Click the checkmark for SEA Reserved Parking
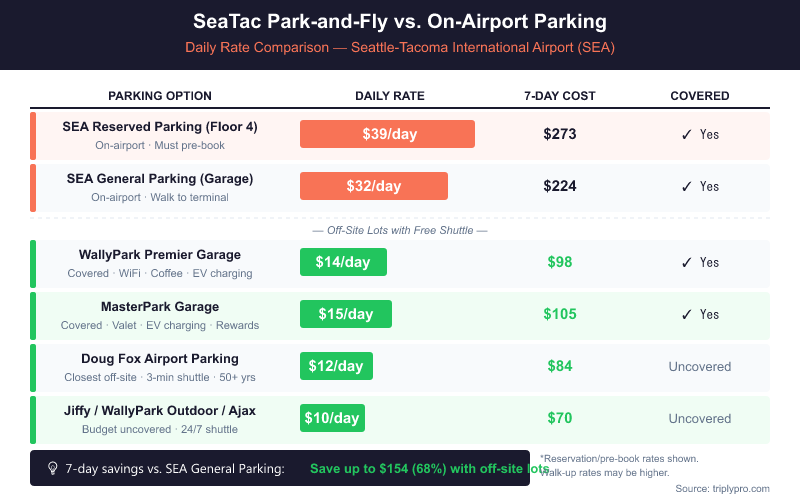The image size is (800, 500). (686, 134)
